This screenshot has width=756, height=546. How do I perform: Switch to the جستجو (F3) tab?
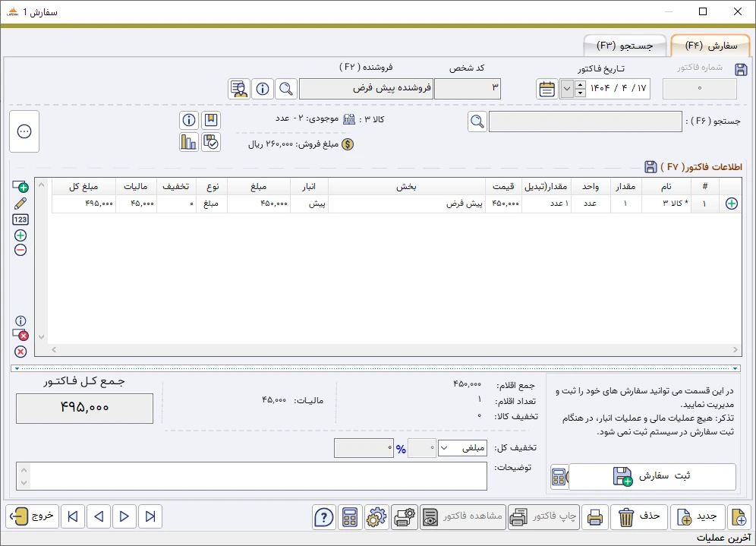[x=625, y=46]
